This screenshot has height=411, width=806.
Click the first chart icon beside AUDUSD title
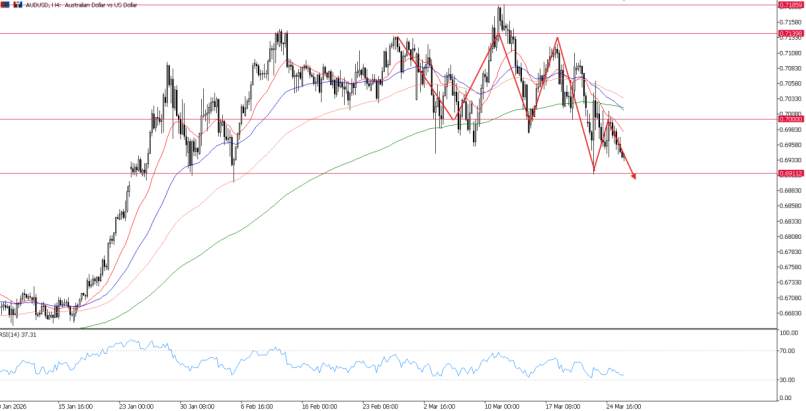tap(5, 4)
